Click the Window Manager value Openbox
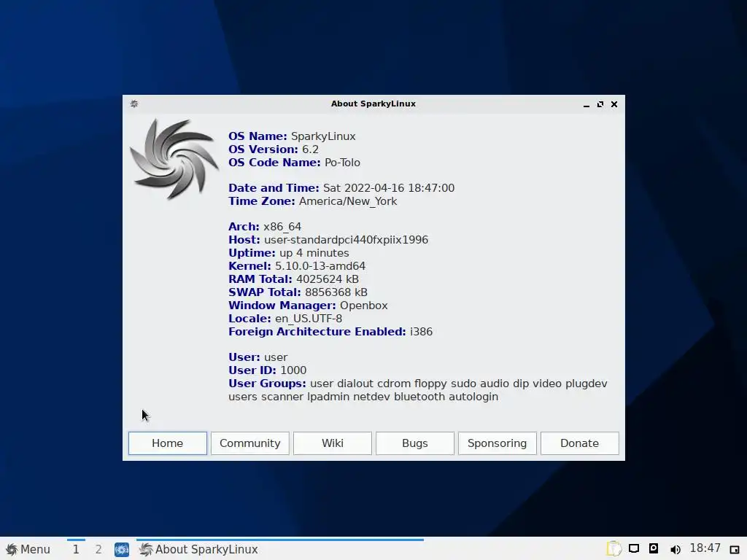The height and width of the screenshot is (560, 747). pyautogui.click(x=364, y=306)
